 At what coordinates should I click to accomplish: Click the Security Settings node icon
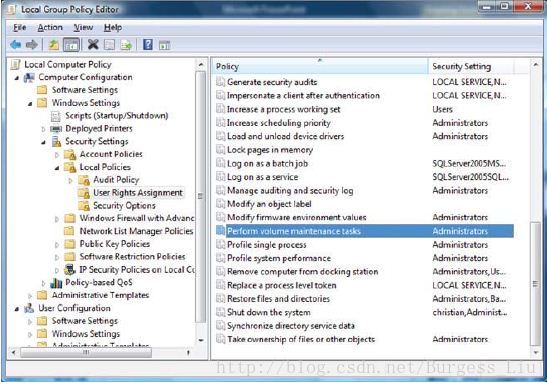57,142
